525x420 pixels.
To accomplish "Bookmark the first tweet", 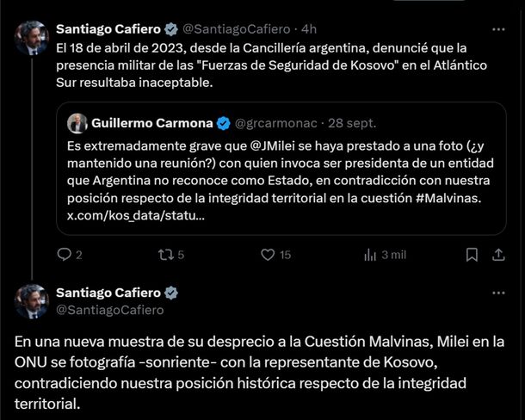I will click(x=472, y=254).
